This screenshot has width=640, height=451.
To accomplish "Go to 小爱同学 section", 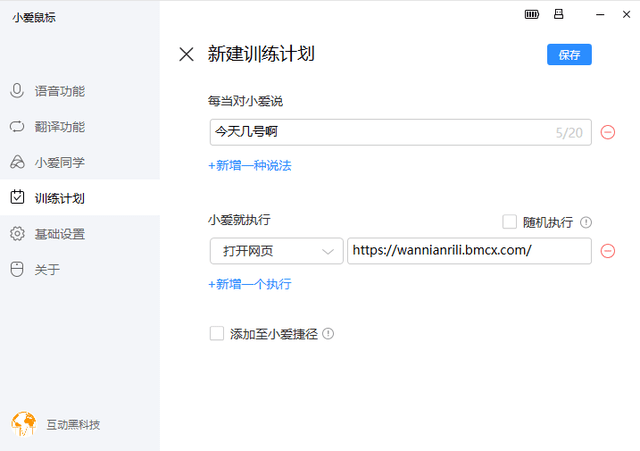I will coord(80,162).
